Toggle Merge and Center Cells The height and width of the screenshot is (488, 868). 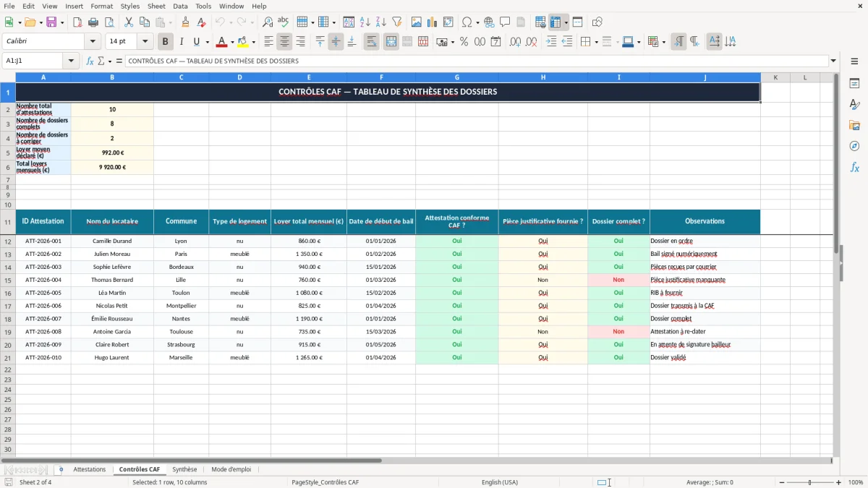click(x=391, y=42)
